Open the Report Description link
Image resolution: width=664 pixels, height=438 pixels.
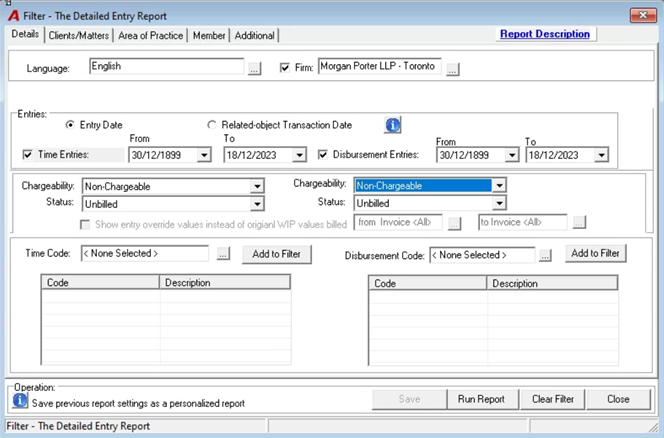point(545,34)
